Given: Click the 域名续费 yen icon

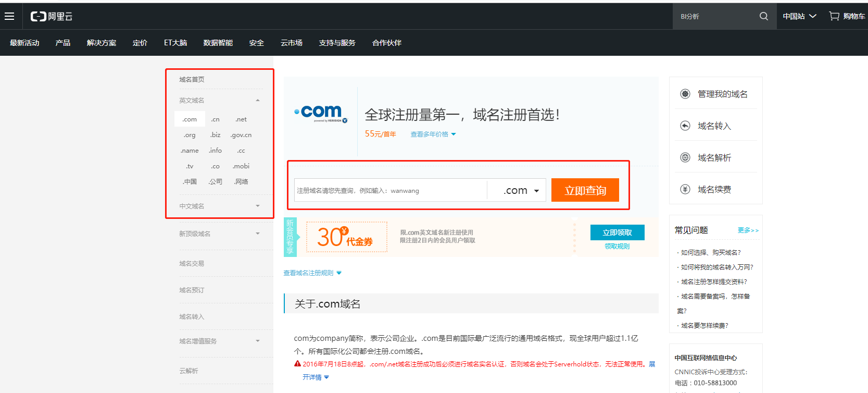Looking at the screenshot, I should [685, 189].
